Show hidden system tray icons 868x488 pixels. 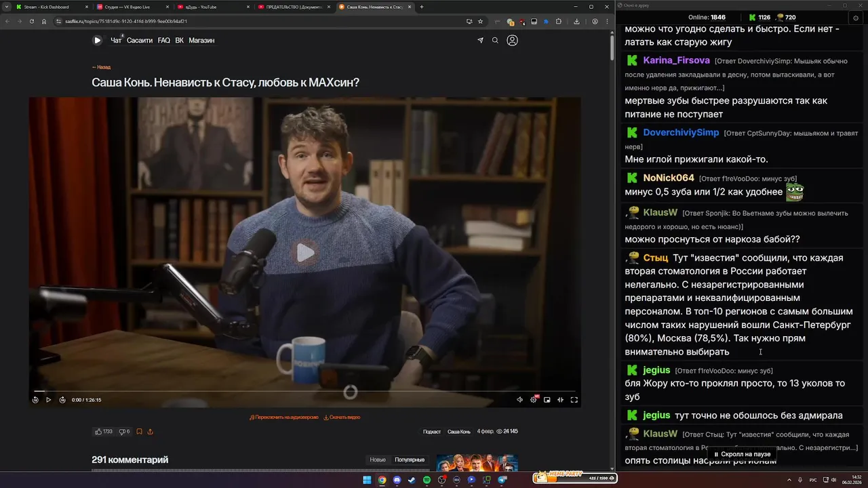[789, 480]
